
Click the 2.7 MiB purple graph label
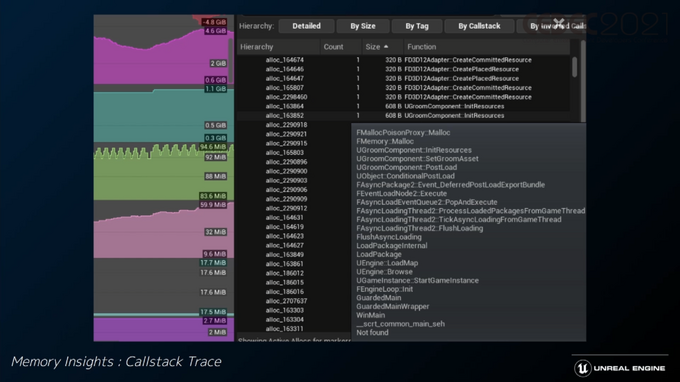point(215,321)
